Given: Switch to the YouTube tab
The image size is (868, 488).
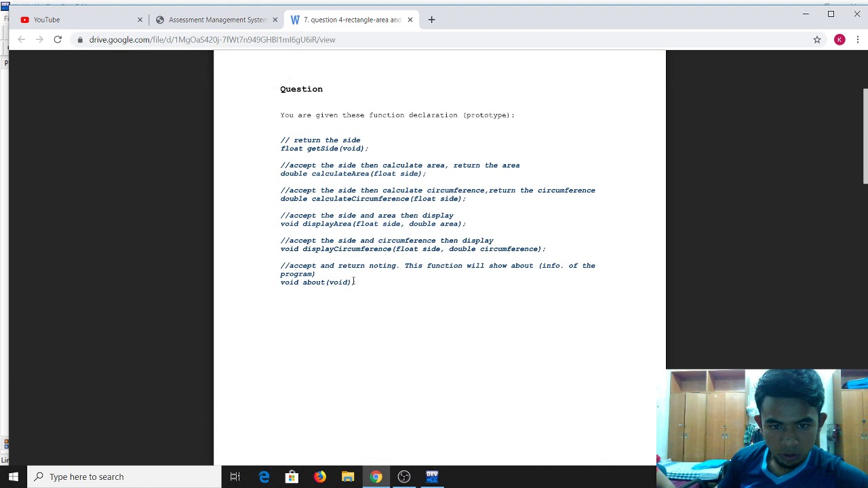Looking at the screenshot, I should [81, 20].
